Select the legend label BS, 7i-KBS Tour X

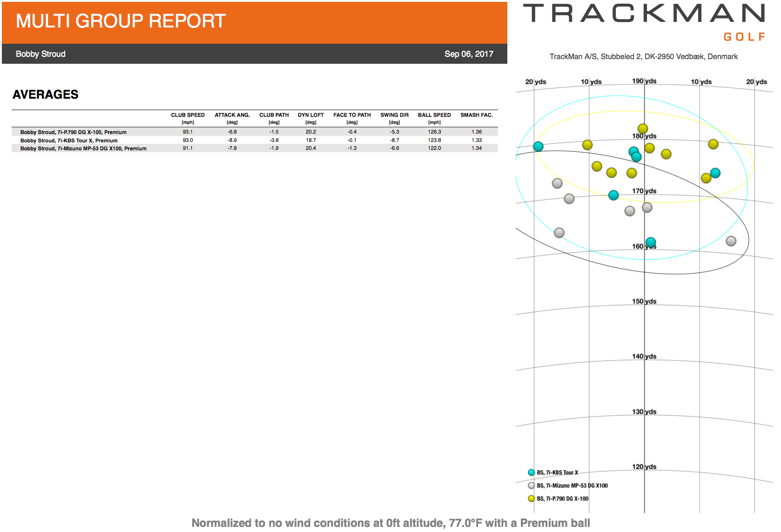(557, 472)
